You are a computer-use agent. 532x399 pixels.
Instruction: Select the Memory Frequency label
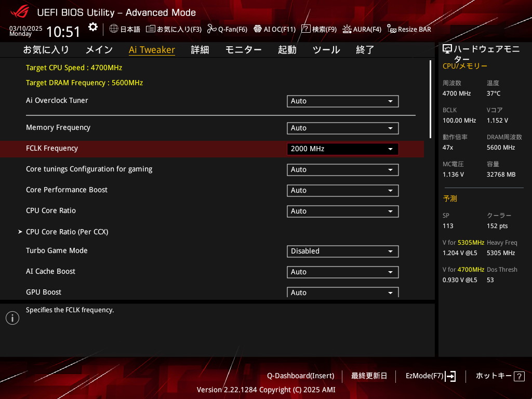[x=58, y=128]
